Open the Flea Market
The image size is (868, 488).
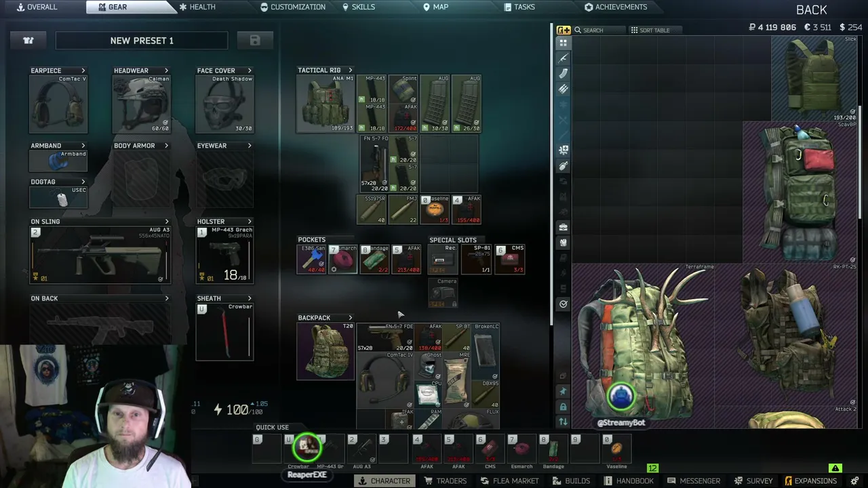coord(509,481)
